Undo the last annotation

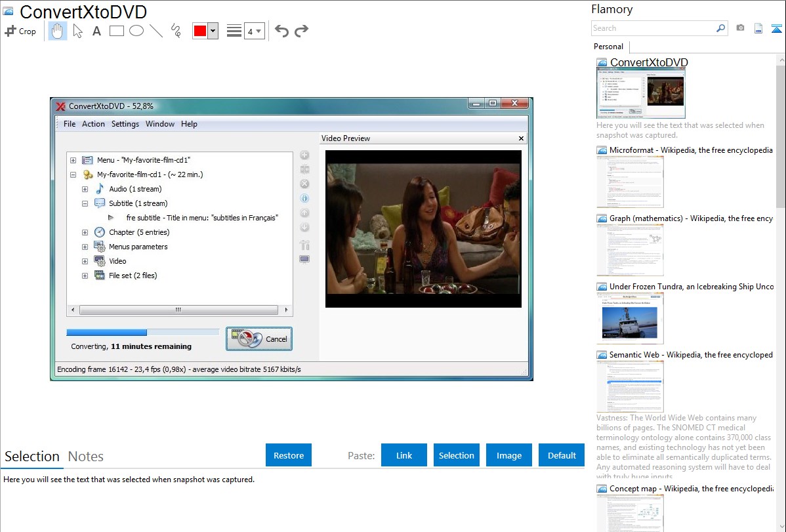point(281,31)
